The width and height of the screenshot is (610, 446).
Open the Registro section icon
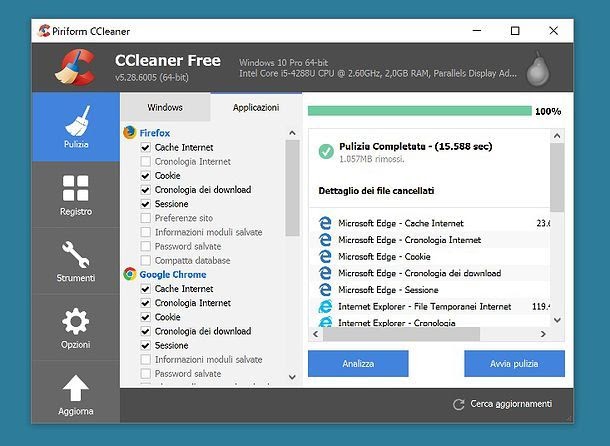tap(75, 188)
